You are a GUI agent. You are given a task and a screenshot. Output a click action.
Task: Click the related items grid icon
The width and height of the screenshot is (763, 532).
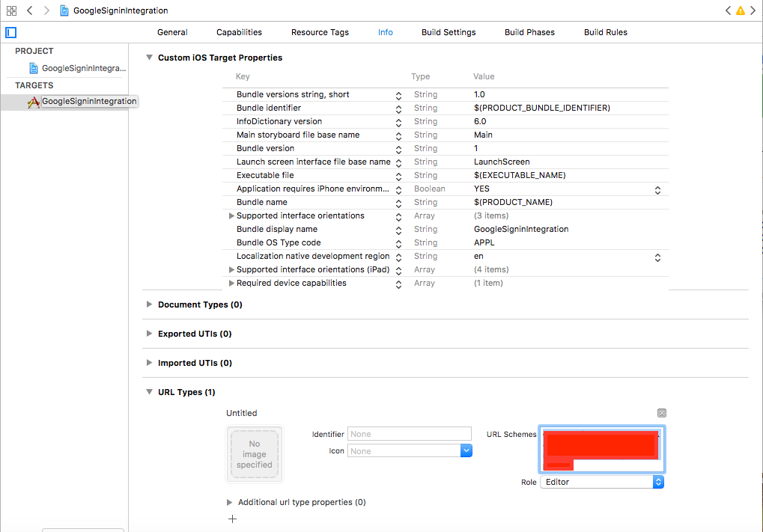(11, 10)
